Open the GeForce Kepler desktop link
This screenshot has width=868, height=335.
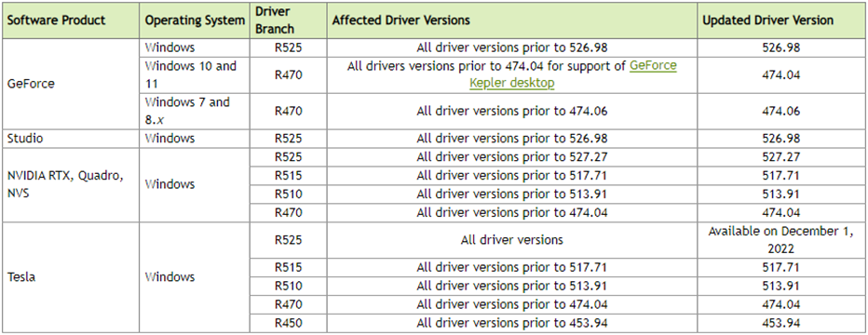click(x=573, y=74)
